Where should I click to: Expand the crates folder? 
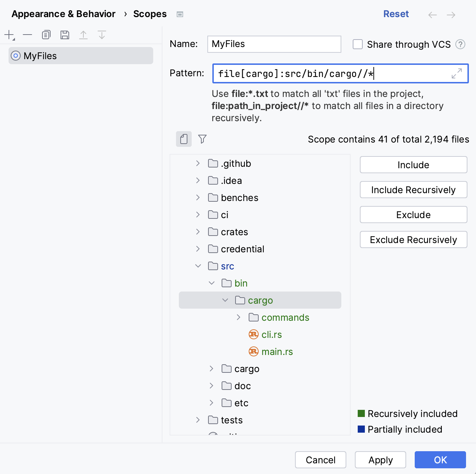[198, 232]
